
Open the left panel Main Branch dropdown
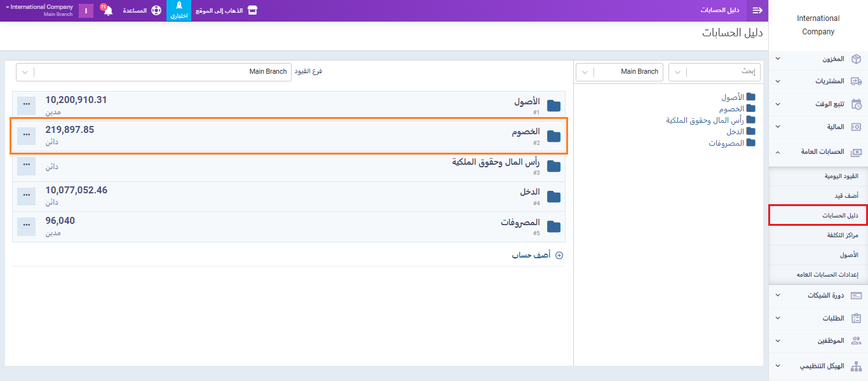coord(618,72)
